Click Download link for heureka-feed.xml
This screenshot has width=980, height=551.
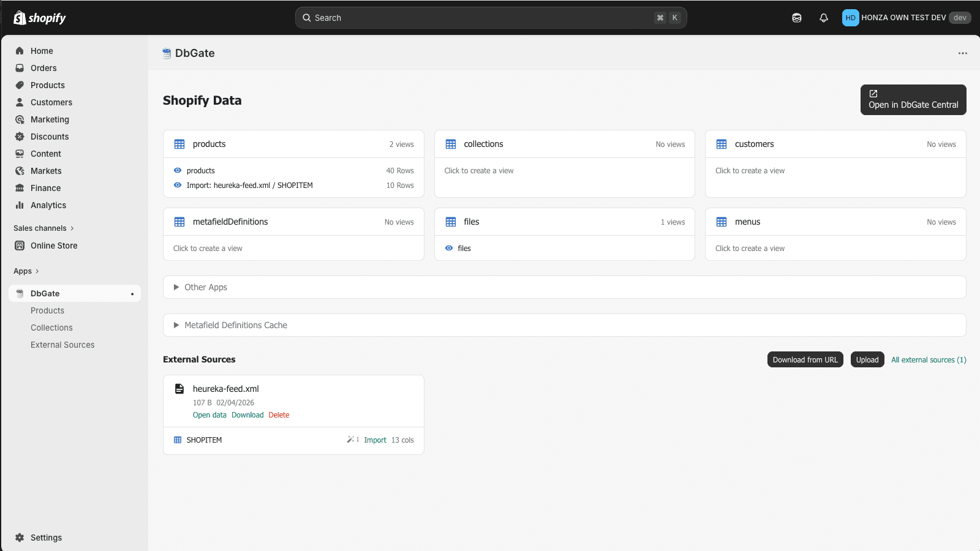point(247,415)
